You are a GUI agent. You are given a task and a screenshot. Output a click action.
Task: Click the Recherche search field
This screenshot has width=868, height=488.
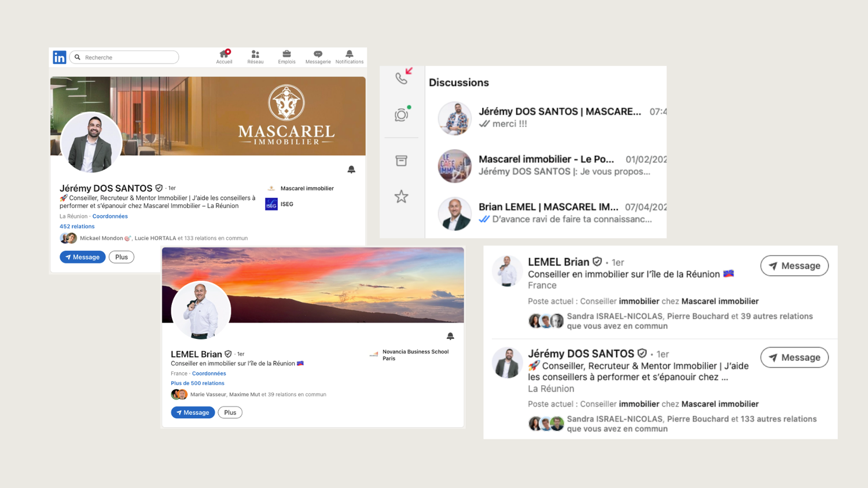click(124, 57)
